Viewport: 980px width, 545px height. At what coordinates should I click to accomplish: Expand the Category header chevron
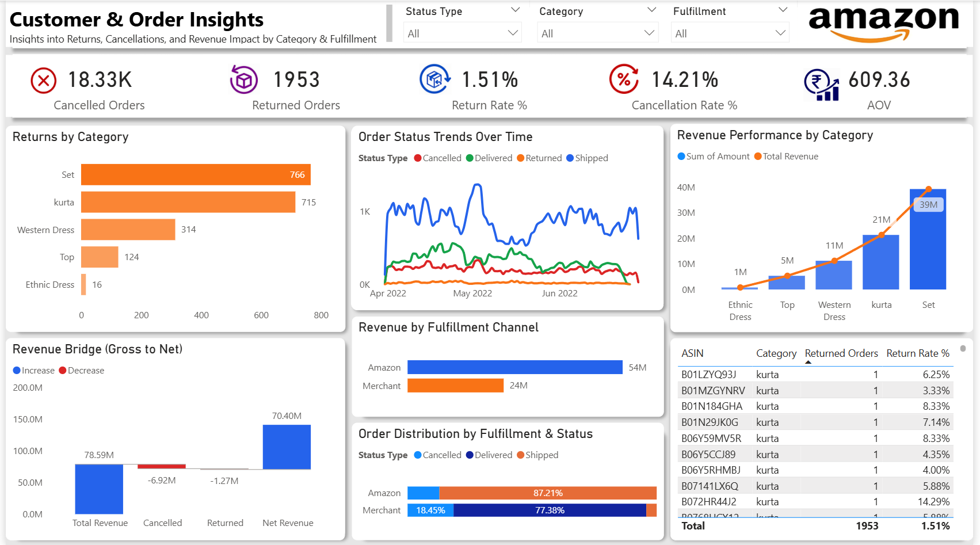click(651, 10)
